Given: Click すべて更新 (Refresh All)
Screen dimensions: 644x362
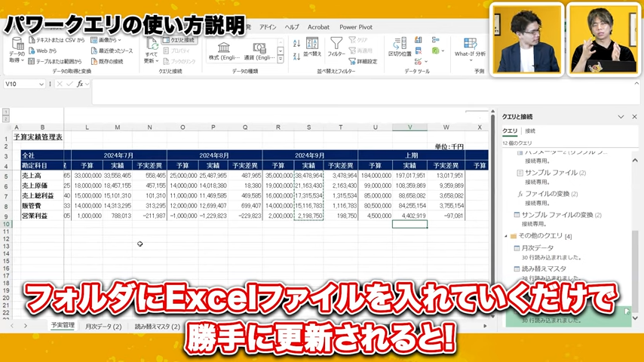Looking at the screenshot, I should [x=151, y=50].
